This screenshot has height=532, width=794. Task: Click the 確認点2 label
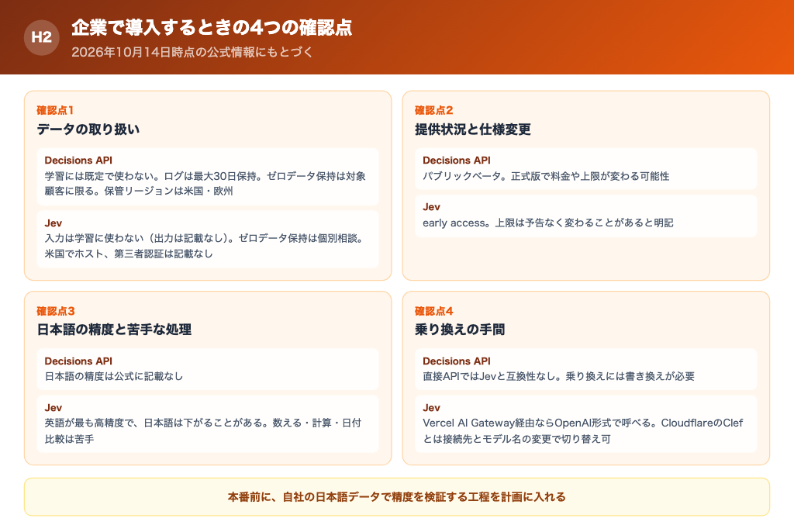434,110
